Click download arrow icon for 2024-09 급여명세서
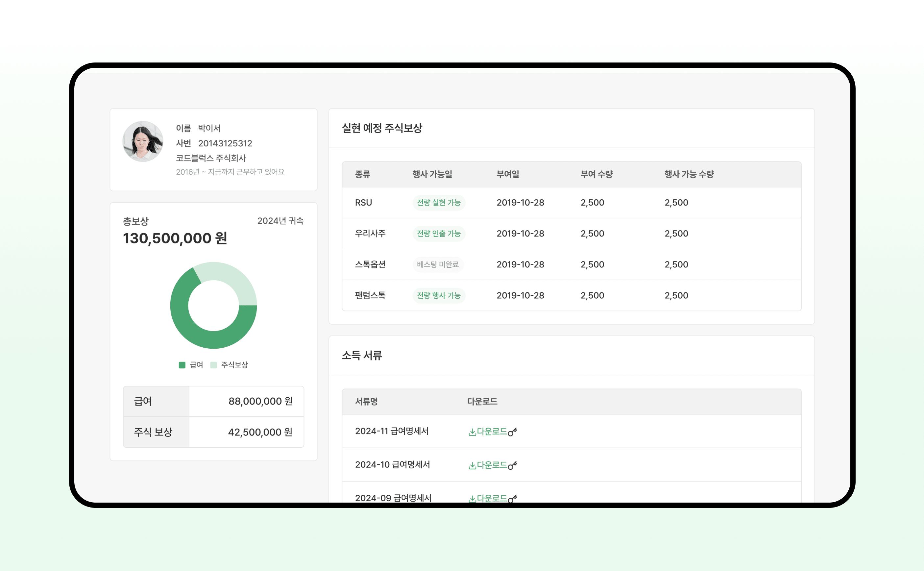Viewport: 924px width, 571px height. point(472,499)
